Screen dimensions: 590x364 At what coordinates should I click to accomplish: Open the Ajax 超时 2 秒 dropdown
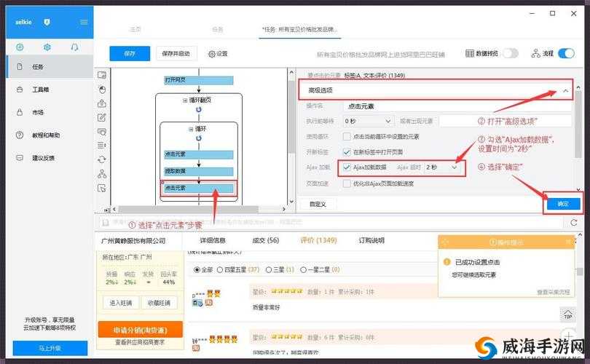click(x=441, y=167)
